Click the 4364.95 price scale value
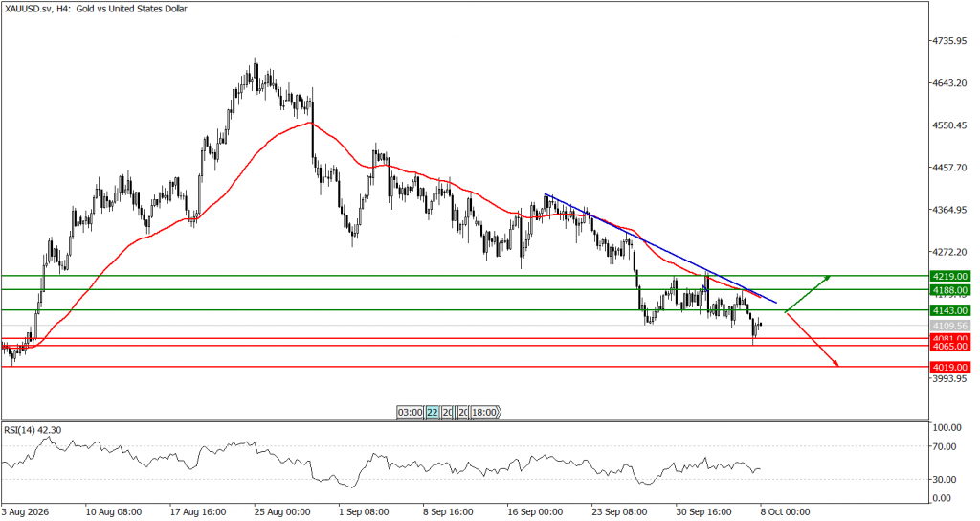 coord(950,210)
